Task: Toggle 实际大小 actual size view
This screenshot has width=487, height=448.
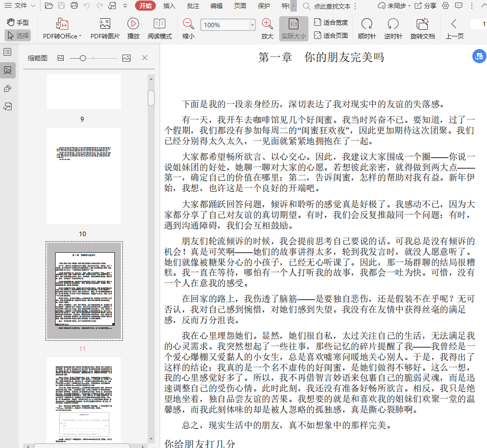Action: [293, 28]
